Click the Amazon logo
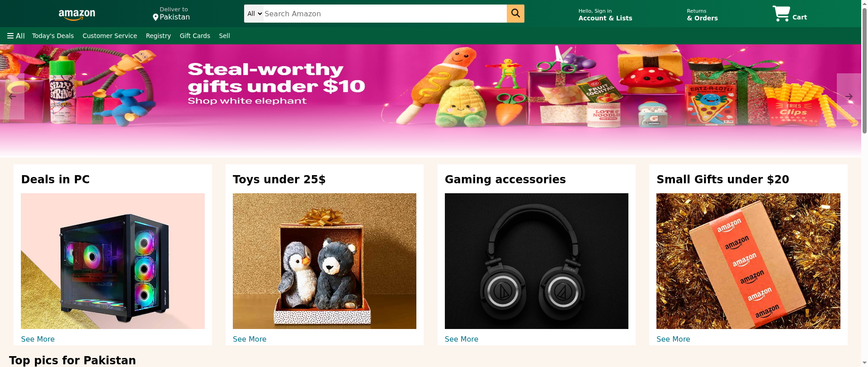This screenshot has height=367, width=868. coord(77,14)
